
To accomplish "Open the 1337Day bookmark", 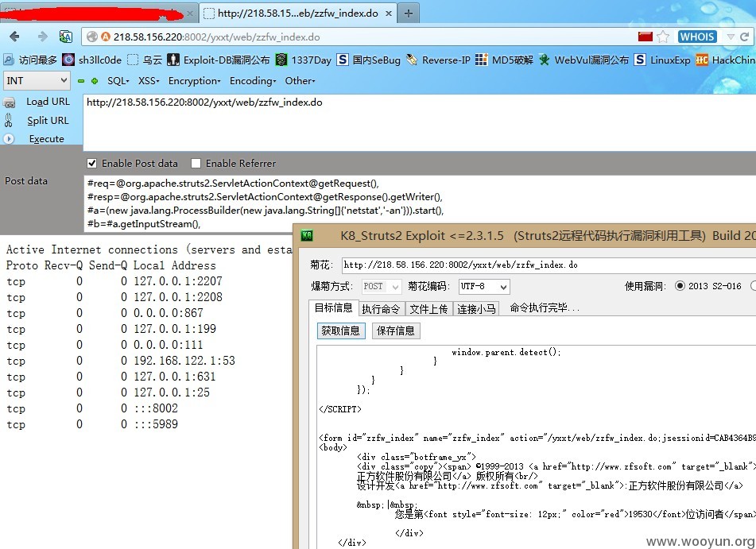I will pos(303,60).
